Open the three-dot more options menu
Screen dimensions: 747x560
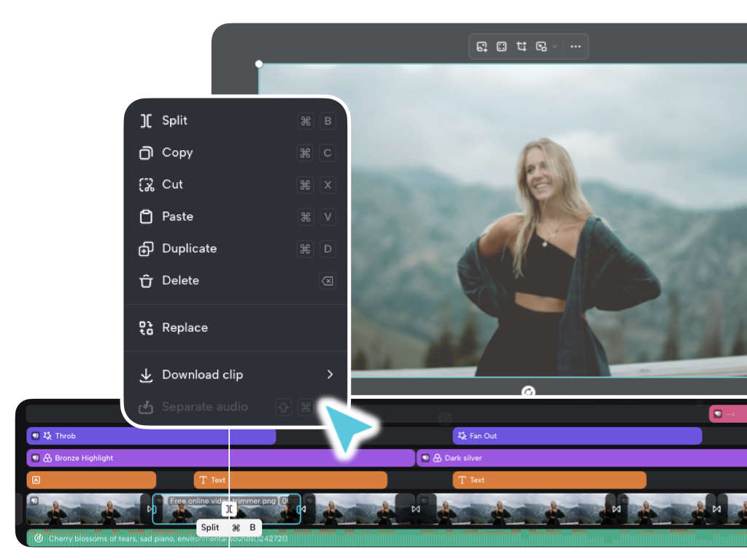click(x=576, y=47)
